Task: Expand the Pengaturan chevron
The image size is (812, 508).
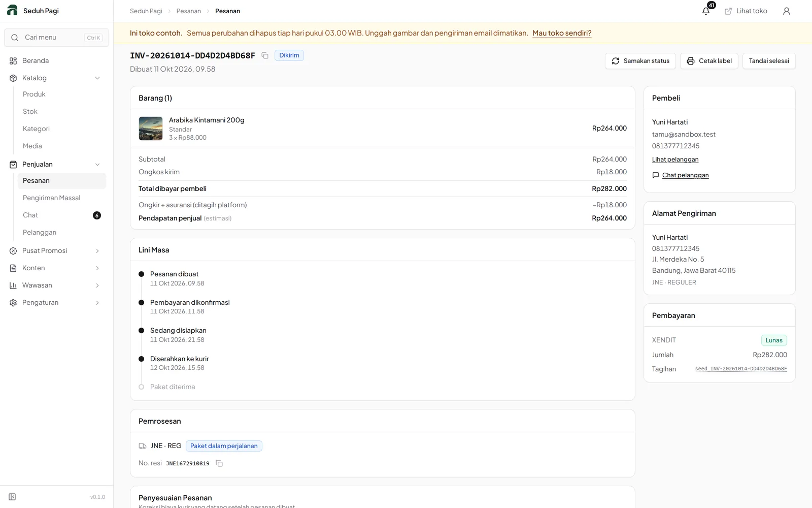Action: click(97, 302)
